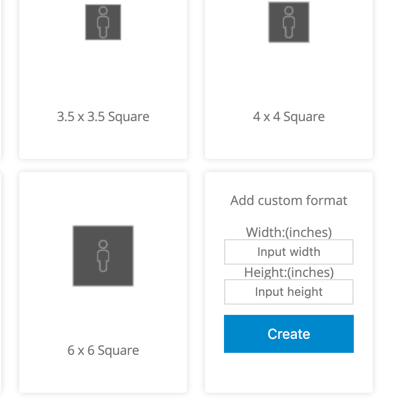
Task: Click the "4 x 4 Square" label
Action: [x=289, y=117]
